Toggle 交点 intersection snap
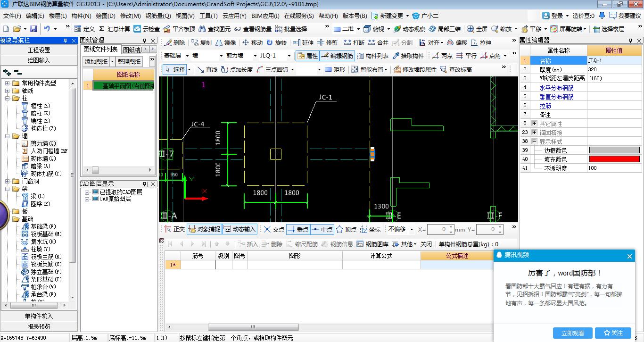Viewport: 644px width, 342px height. (274, 229)
